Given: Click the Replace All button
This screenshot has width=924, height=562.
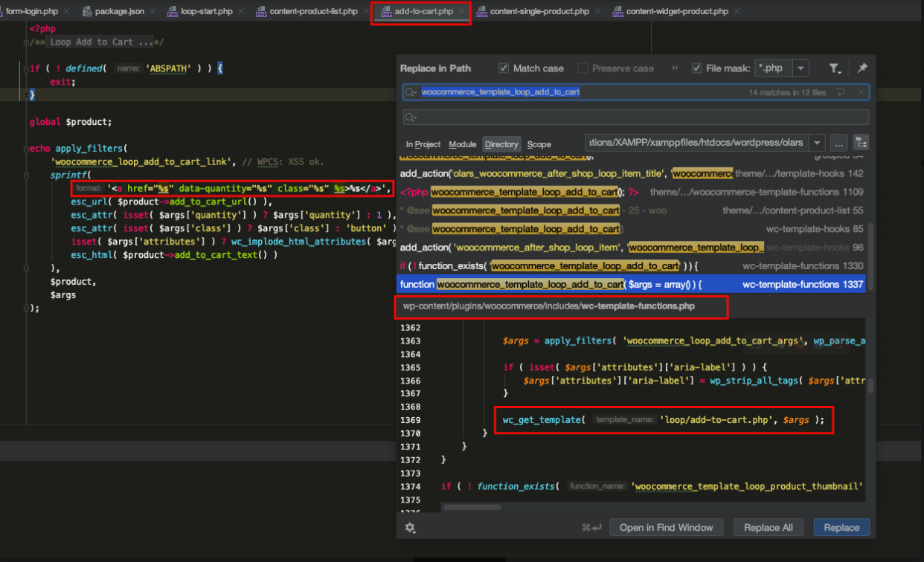Looking at the screenshot, I should coord(768,528).
